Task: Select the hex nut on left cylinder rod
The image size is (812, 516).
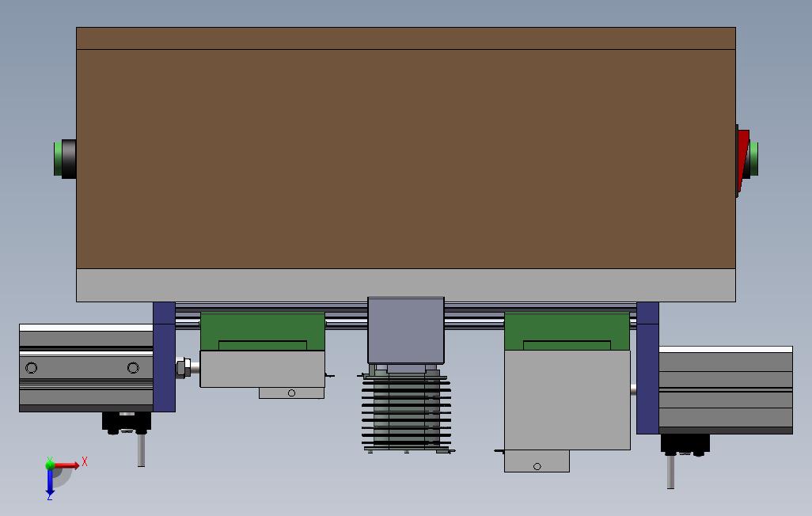Action: (x=182, y=368)
